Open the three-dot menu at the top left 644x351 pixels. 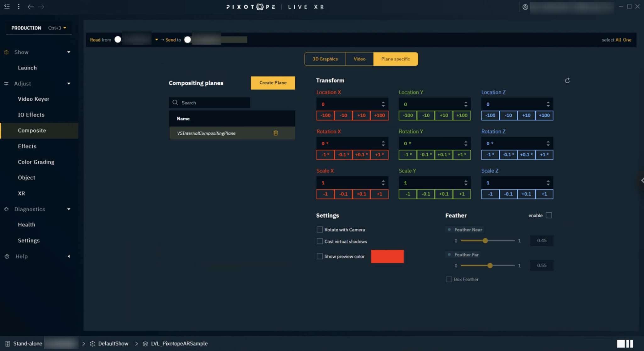pos(19,7)
